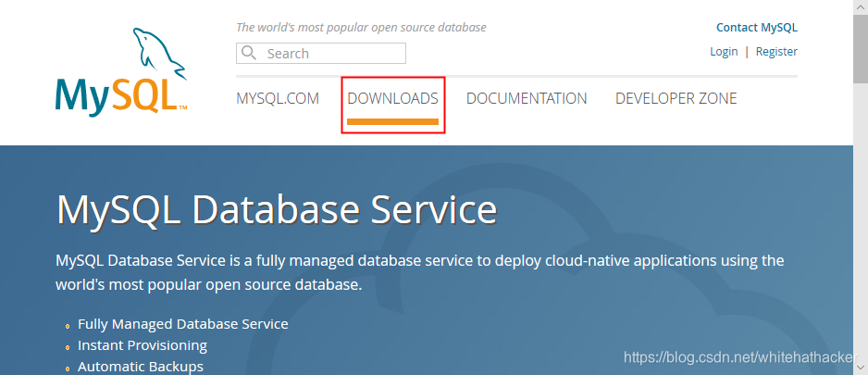Click the Instant Provisioning bullet text

pos(143,345)
